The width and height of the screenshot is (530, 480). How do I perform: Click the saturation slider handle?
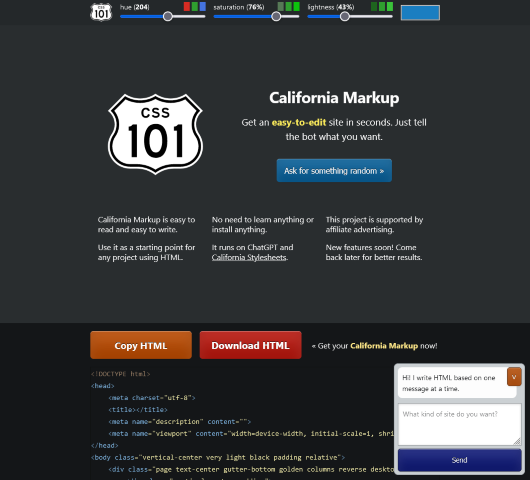(x=276, y=16)
